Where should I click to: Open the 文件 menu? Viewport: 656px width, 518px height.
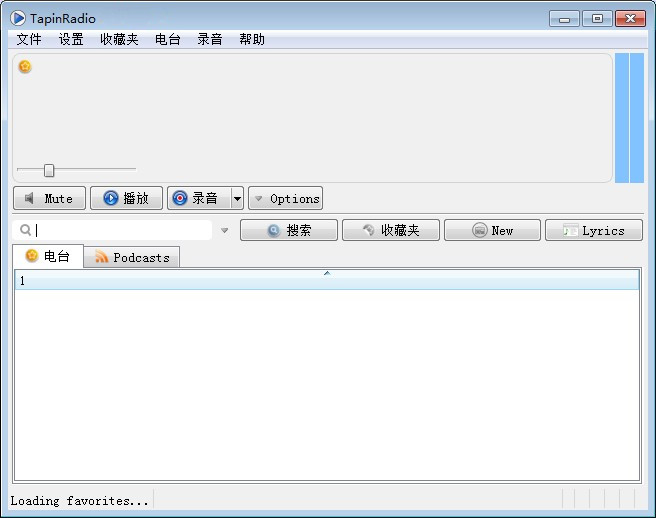pos(29,39)
